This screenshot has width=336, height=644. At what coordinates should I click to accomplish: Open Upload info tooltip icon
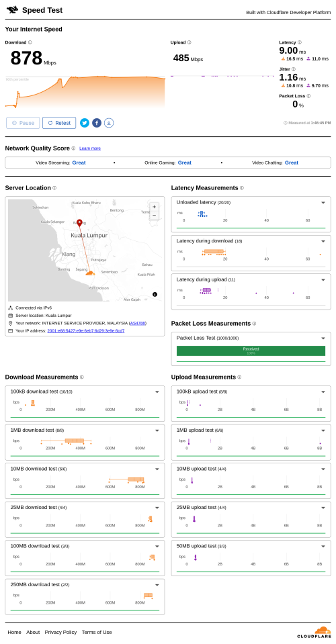click(189, 42)
